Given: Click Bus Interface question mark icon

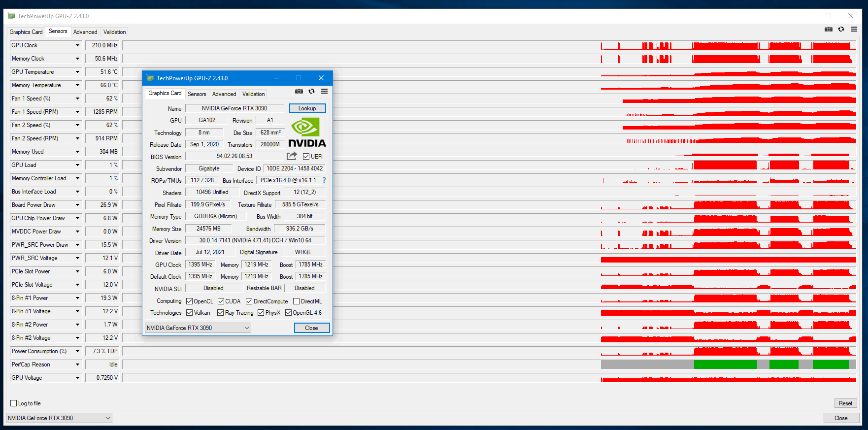Looking at the screenshot, I should (x=324, y=180).
